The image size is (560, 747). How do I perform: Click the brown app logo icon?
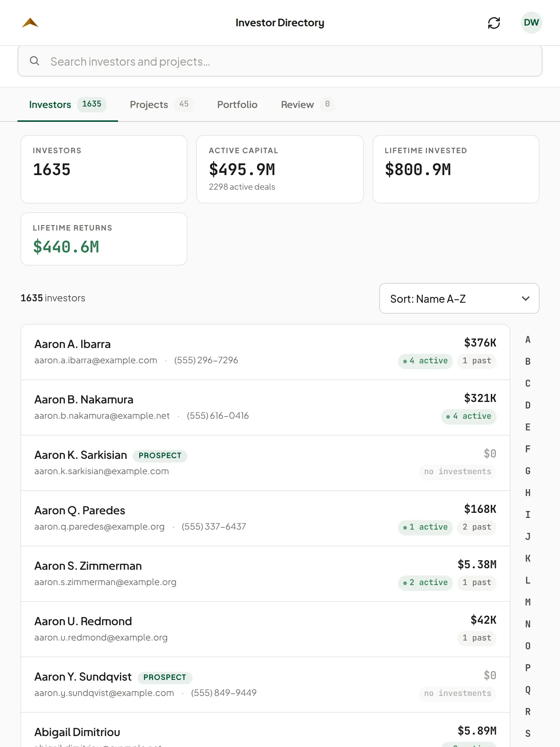pyautogui.click(x=30, y=23)
